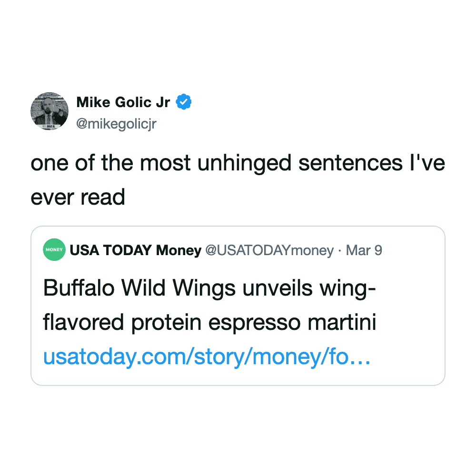Click the Mar 9 timestamp
Viewport: 476px width, 476px height.
coord(364,250)
